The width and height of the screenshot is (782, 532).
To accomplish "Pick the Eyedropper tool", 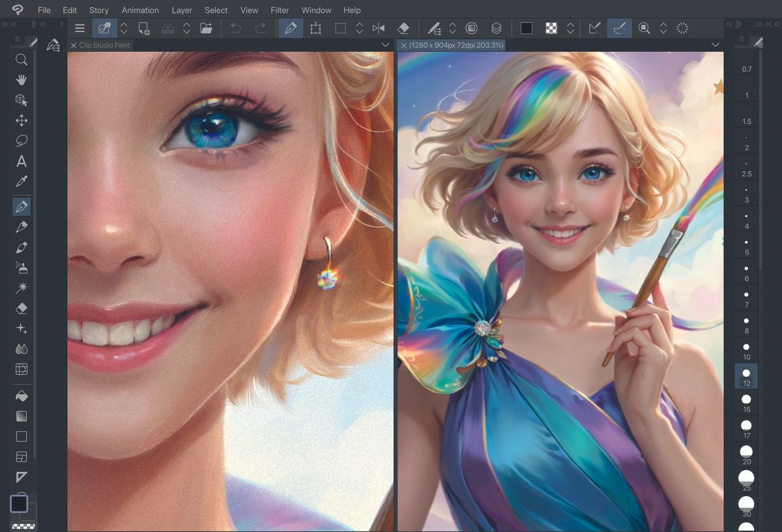I will click(22, 181).
